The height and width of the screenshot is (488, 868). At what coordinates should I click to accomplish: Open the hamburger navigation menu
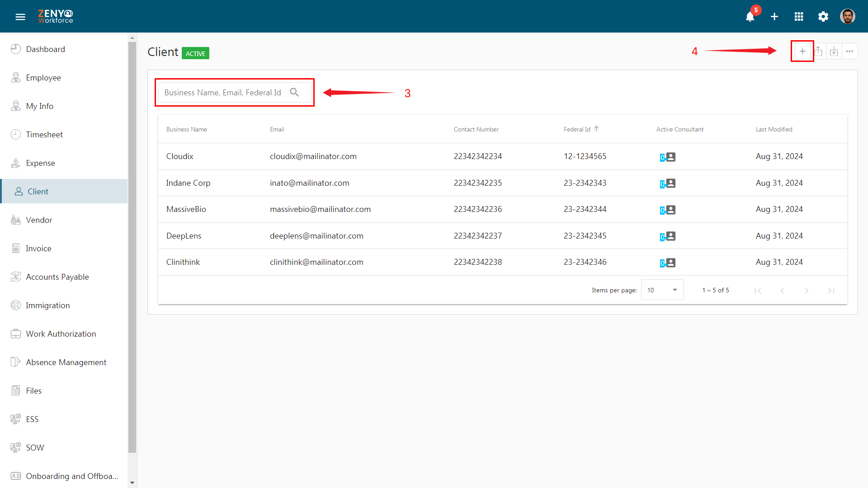pos(20,17)
